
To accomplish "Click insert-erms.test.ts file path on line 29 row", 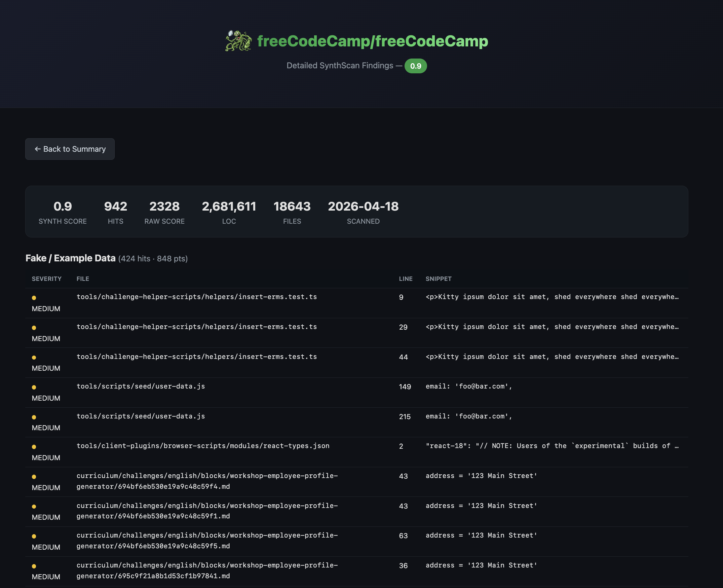I will click(197, 327).
